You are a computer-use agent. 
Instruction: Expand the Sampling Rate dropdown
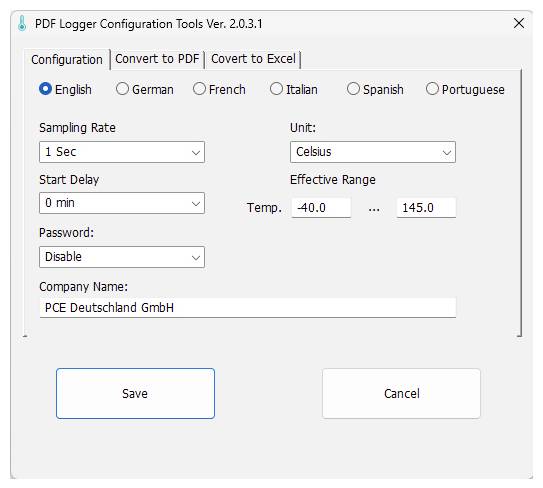122,152
